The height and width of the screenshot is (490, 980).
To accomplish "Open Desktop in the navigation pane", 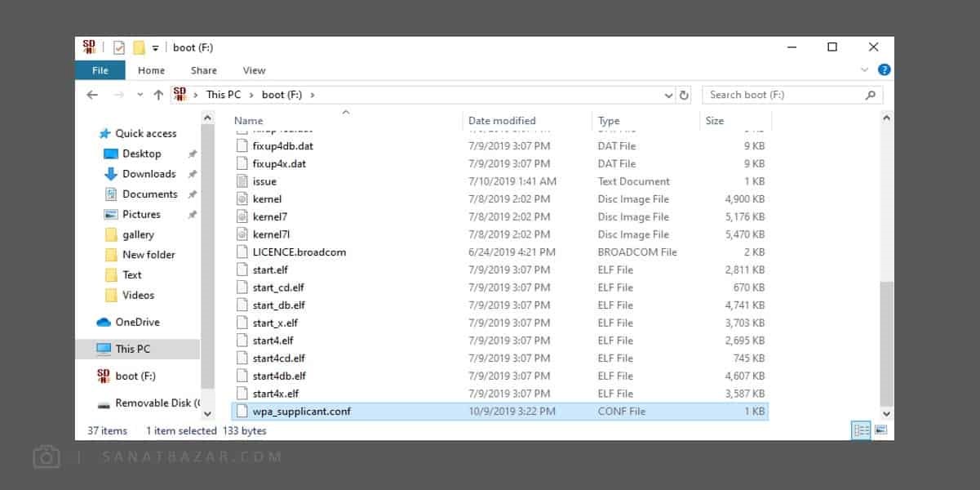I will click(141, 154).
